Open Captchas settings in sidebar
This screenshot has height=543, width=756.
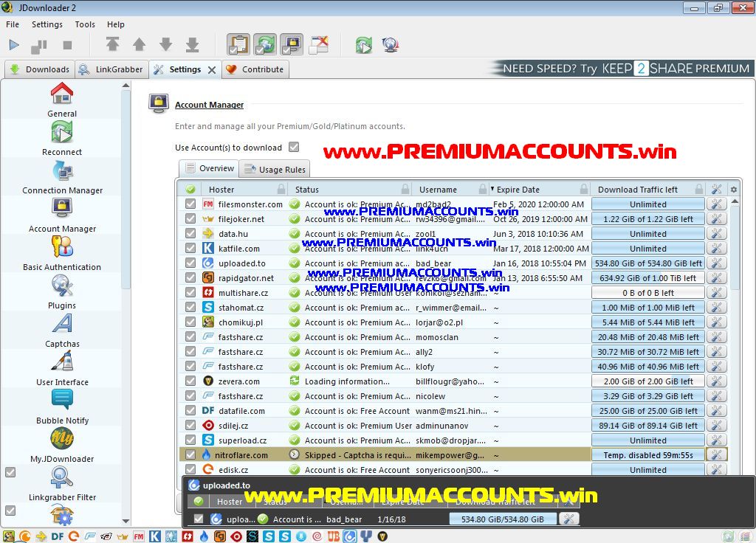[62, 331]
